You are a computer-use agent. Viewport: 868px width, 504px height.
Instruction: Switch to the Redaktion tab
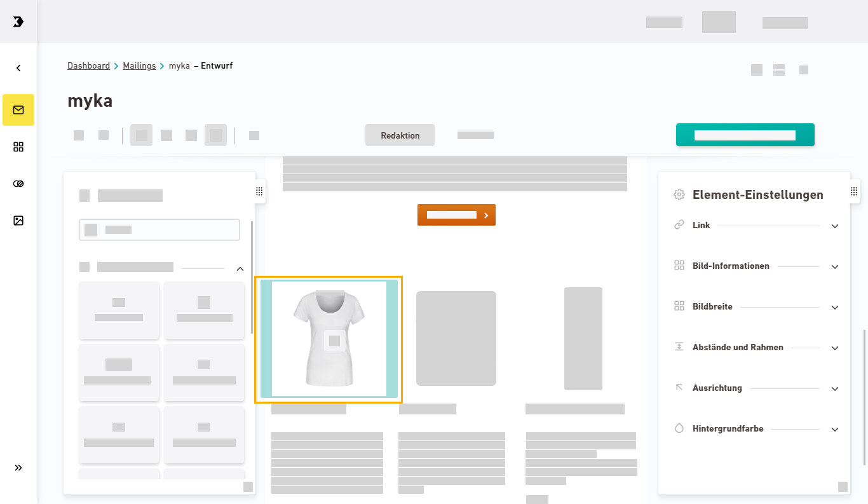400,135
